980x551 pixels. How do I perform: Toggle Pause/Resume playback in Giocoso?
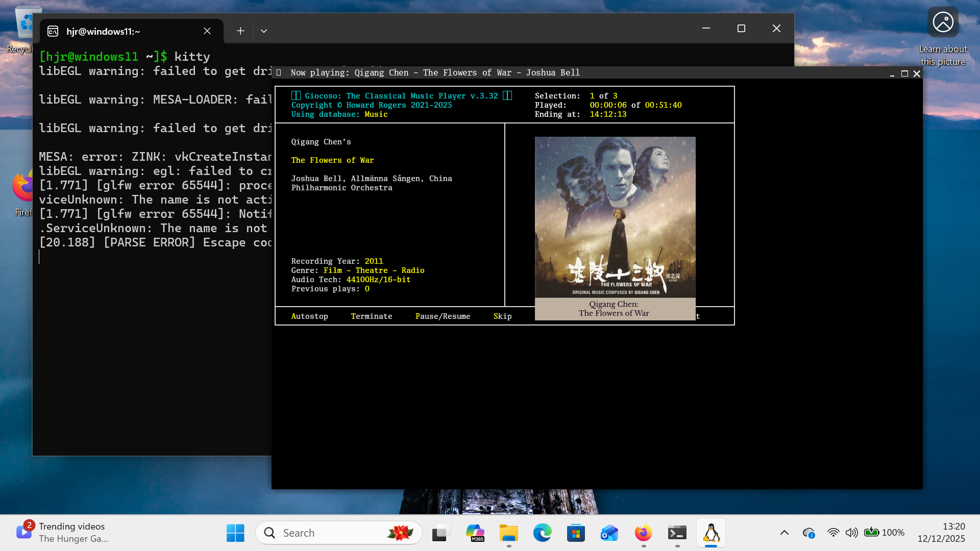point(443,316)
